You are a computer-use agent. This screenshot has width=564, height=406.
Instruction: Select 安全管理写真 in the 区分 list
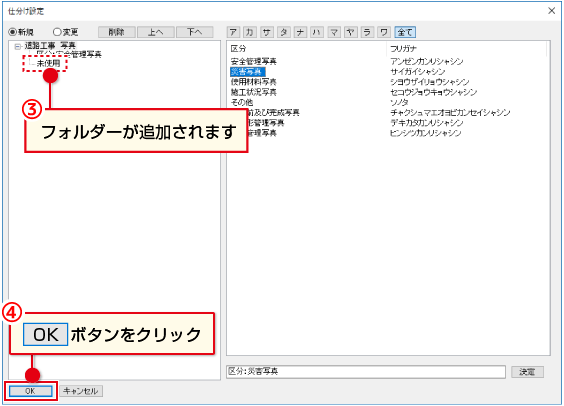[x=254, y=61]
